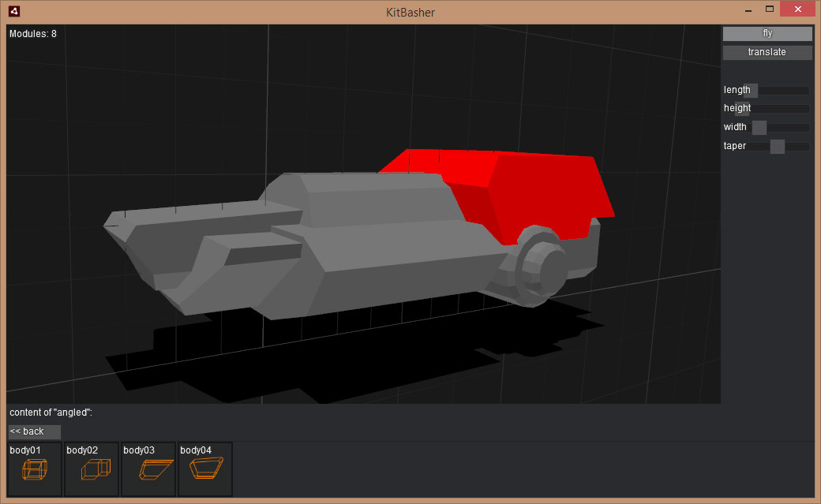Add the body04 module shape
Viewport: 821px width, 504px height.
pos(204,469)
